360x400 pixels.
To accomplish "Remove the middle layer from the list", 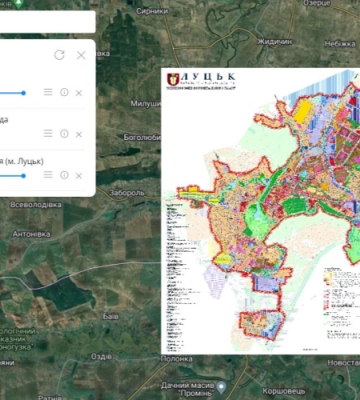I will click(x=79, y=134).
